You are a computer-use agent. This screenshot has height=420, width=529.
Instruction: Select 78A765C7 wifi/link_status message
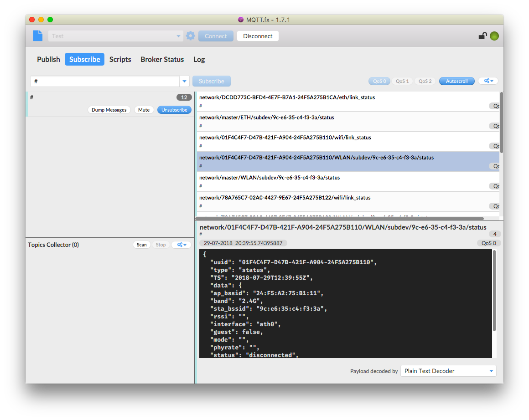[x=348, y=202]
